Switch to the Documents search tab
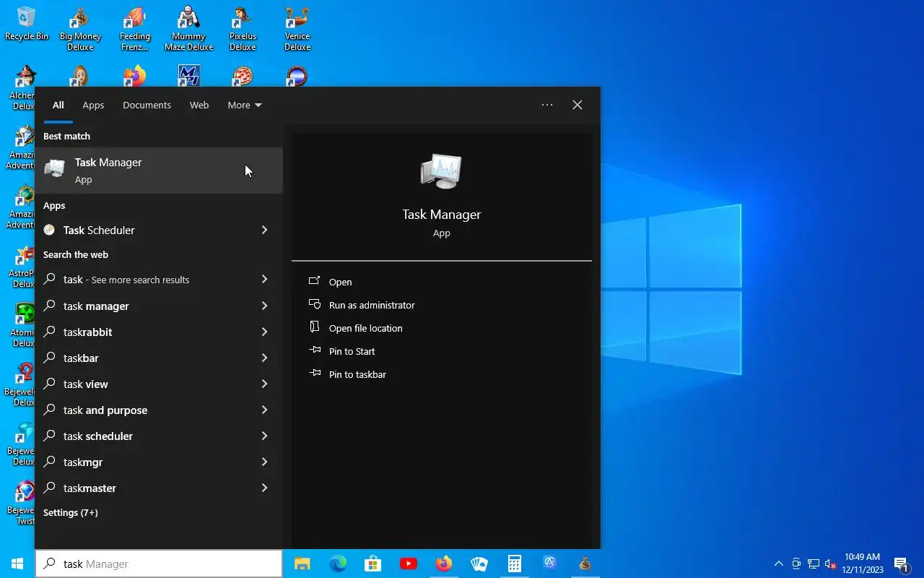The image size is (924, 578). (x=147, y=105)
